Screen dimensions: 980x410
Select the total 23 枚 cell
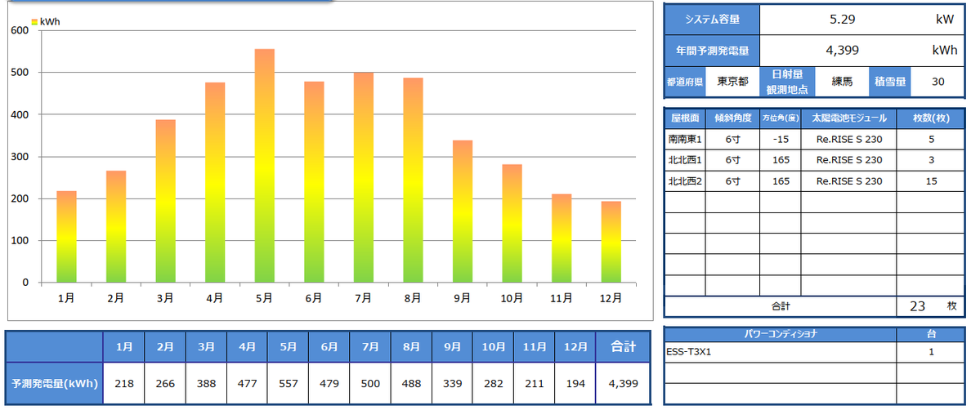coord(931,306)
